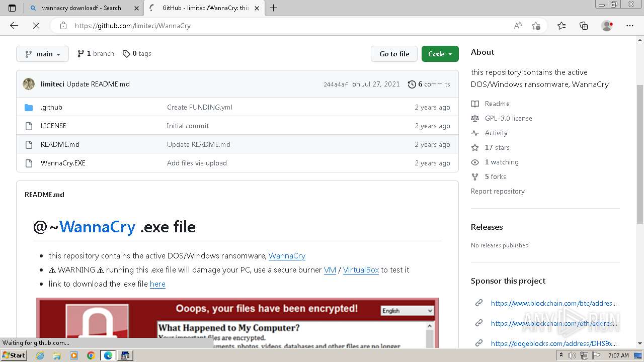Viewport: 644px width, 362px height.
Task: View the 1 branch link
Action: (x=96, y=53)
